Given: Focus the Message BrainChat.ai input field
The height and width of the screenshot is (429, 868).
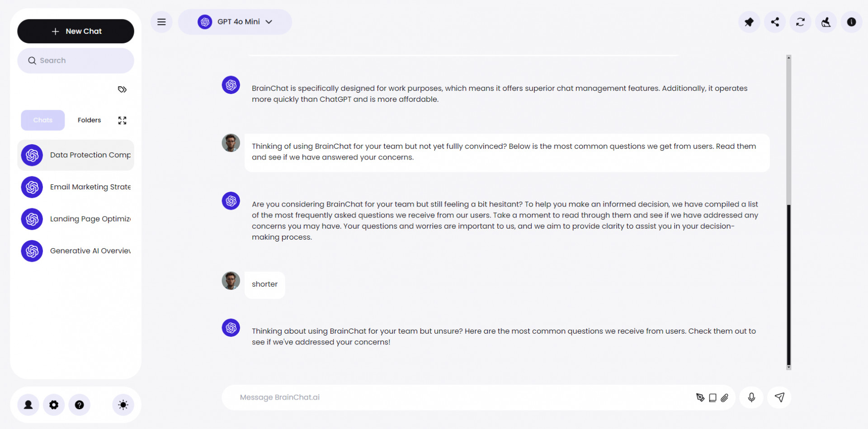Looking at the screenshot, I should 452,397.
